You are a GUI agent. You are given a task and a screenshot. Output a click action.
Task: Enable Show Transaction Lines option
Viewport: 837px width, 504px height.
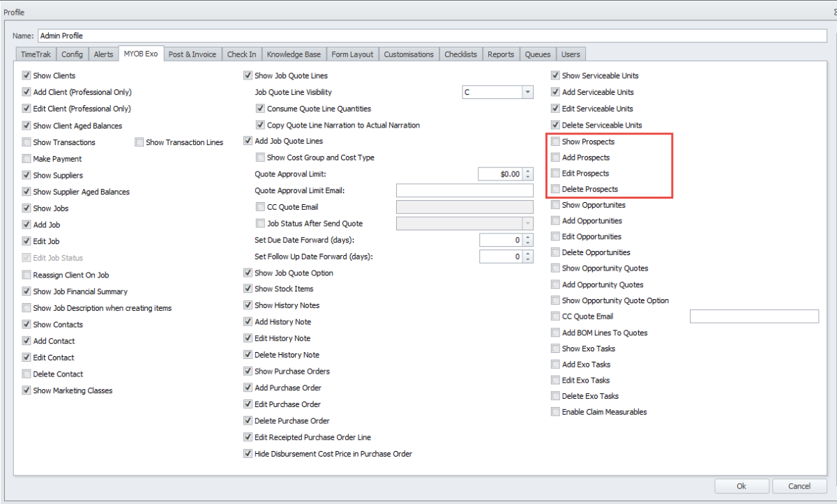139,142
